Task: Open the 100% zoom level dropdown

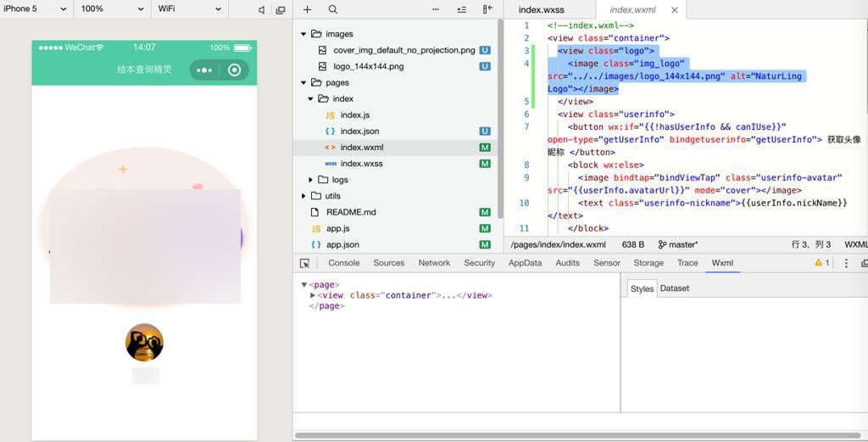Action: tap(112, 8)
